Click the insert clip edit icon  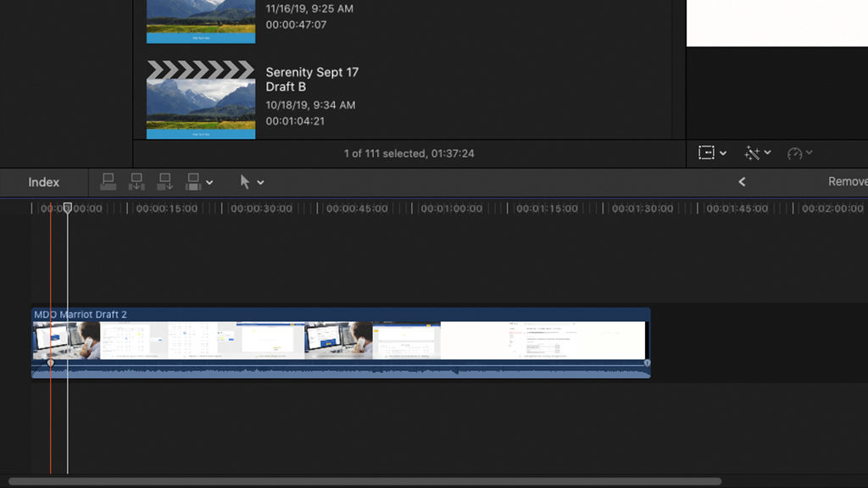click(x=136, y=181)
